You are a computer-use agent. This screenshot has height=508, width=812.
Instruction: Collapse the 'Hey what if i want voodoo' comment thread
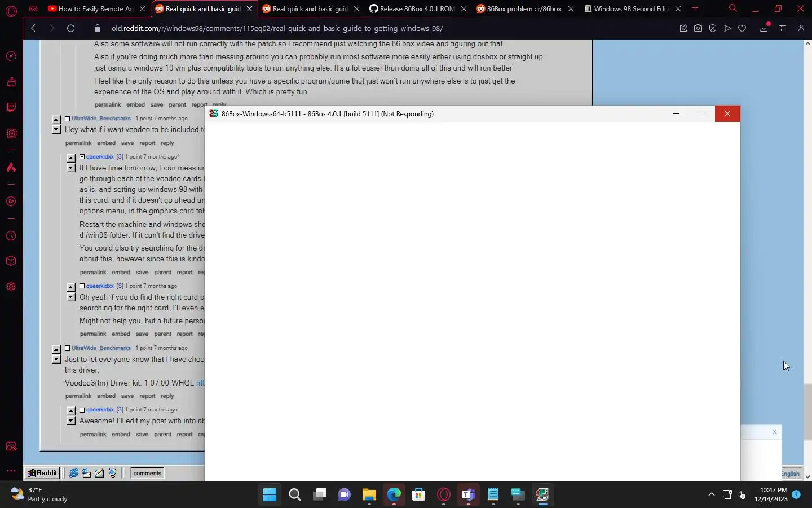pos(67,119)
